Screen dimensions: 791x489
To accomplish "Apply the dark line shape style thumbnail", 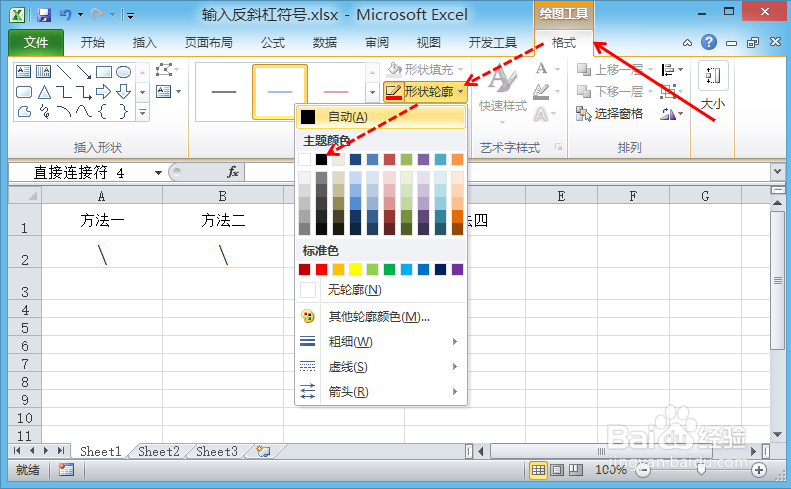I will 224,92.
